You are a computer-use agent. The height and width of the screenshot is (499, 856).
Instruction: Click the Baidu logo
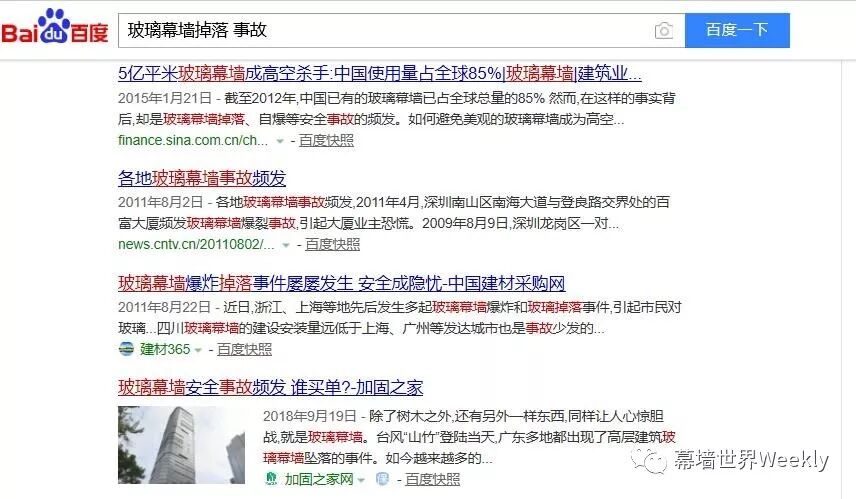point(55,26)
